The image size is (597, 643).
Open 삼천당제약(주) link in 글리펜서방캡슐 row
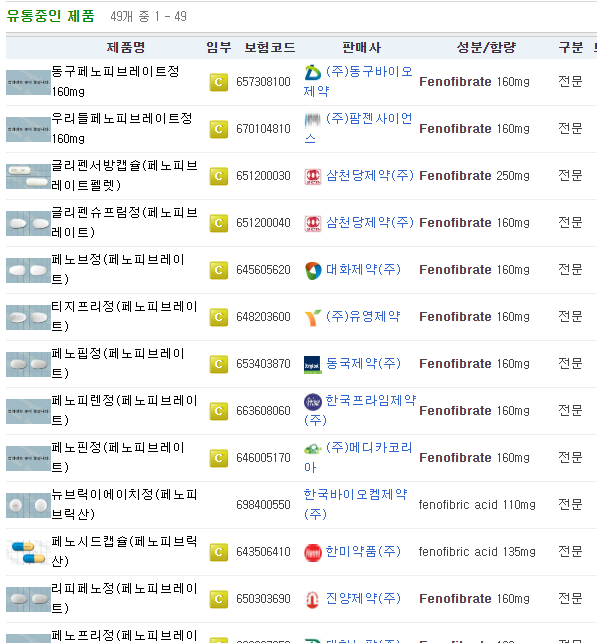coord(370,176)
